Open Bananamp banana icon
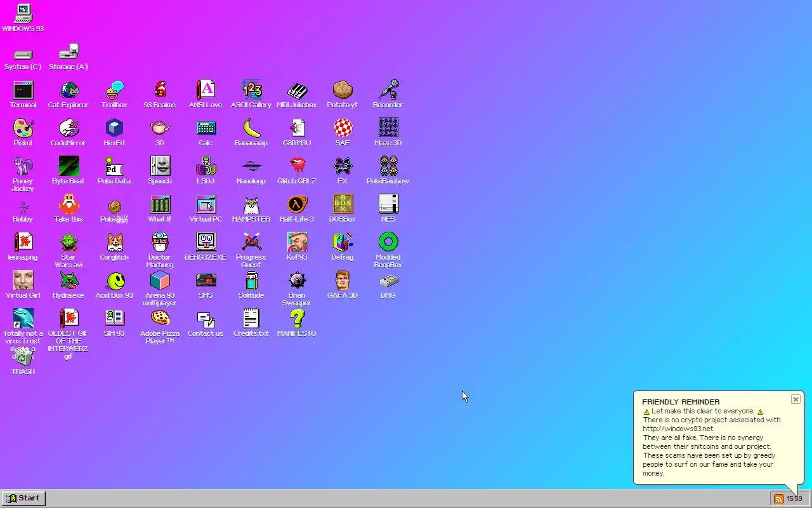 pos(251,128)
